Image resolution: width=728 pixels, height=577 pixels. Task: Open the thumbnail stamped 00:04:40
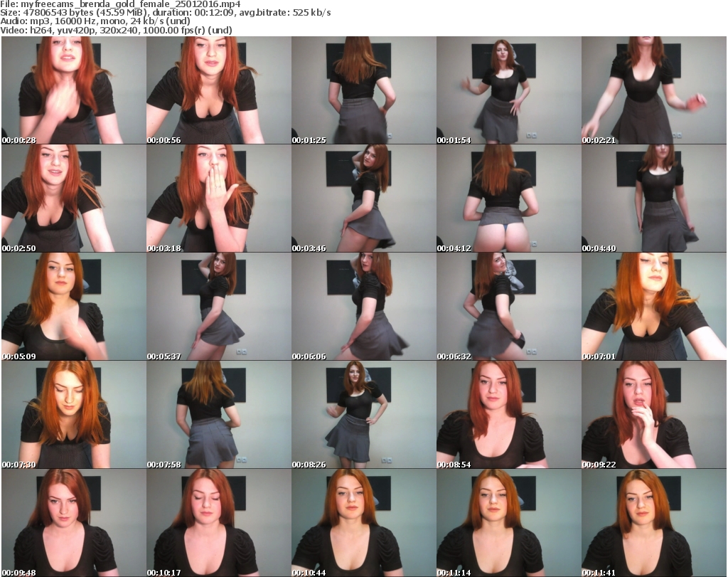(654, 198)
